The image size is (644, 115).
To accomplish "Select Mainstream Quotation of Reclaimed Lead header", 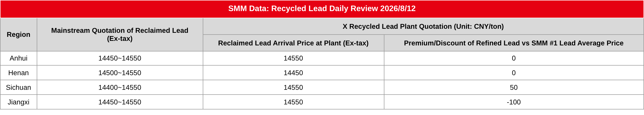I will pos(120,35).
